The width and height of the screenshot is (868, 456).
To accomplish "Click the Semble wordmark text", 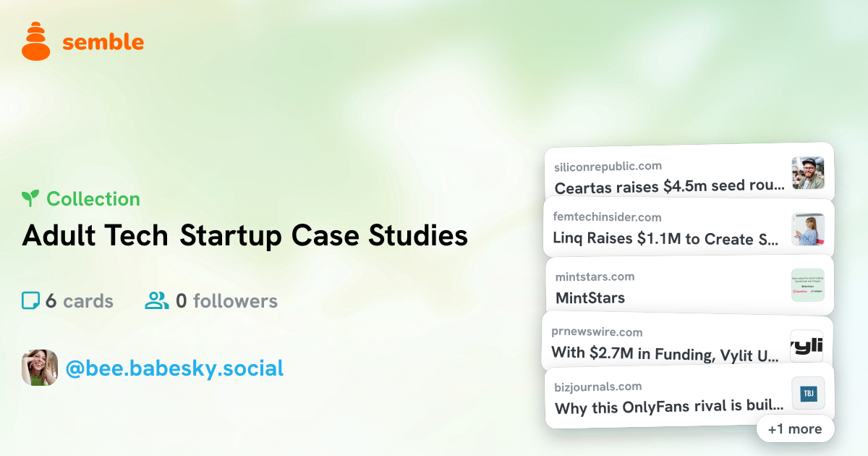I will click(x=103, y=42).
